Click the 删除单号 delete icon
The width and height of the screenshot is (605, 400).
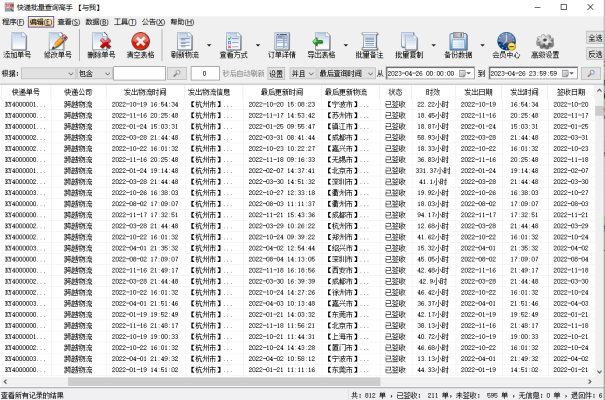pyautogui.click(x=102, y=43)
